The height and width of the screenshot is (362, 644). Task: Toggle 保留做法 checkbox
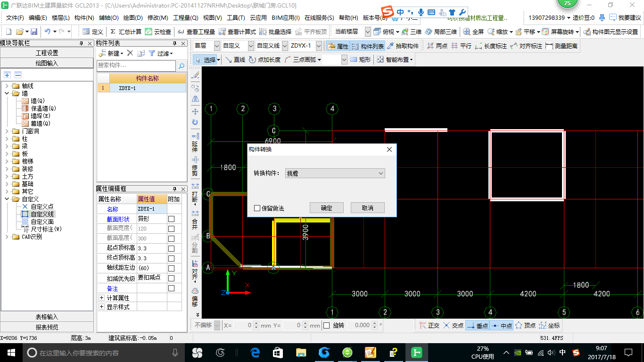(x=257, y=208)
